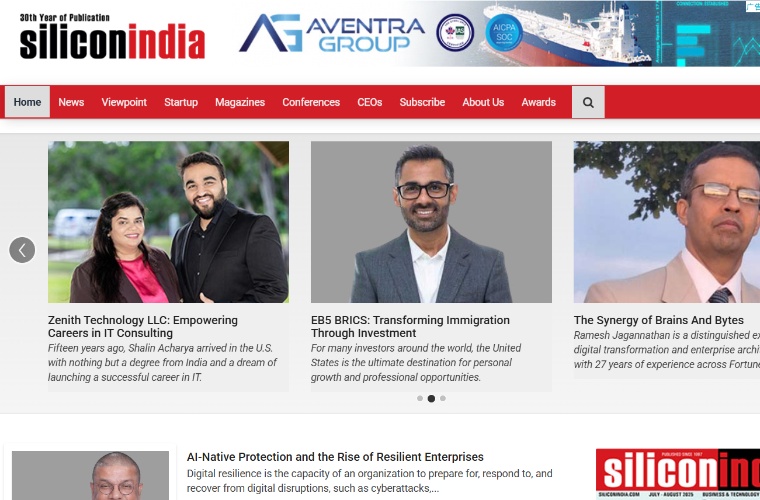Go to the News section
The height and width of the screenshot is (500, 760).
(x=71, y=102)
